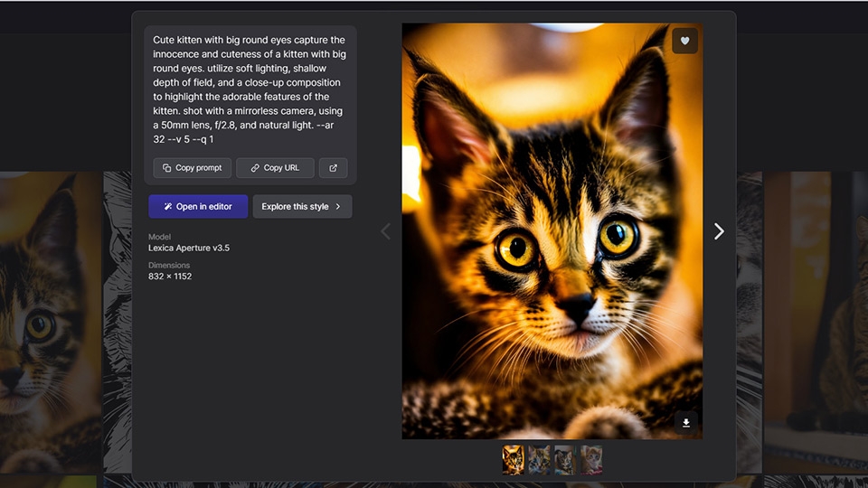The image size is (868, 488).
Task: Expand Explore this style option
Action: coord(302,206)
